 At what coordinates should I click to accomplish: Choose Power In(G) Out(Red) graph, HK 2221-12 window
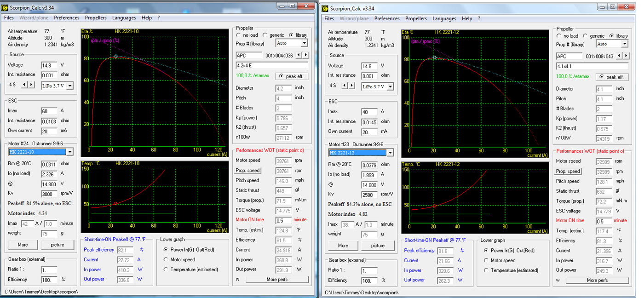click(487, 251)
